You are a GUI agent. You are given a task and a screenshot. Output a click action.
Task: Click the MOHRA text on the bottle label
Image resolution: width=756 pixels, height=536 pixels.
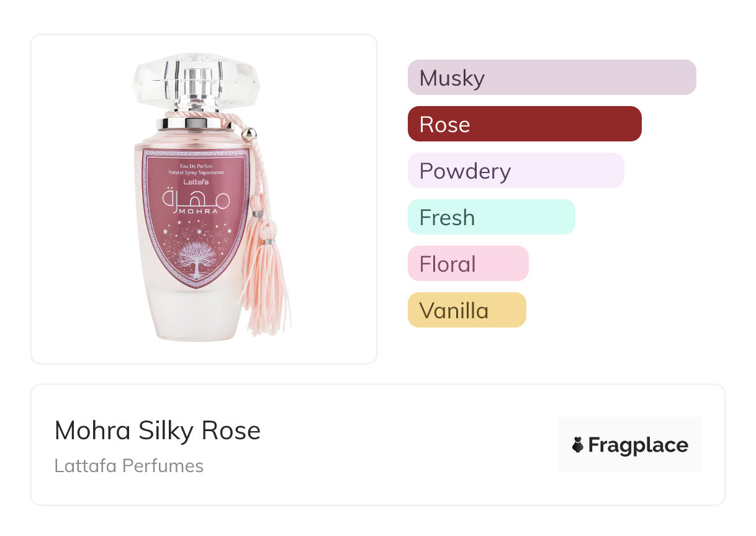pos(198,211)
